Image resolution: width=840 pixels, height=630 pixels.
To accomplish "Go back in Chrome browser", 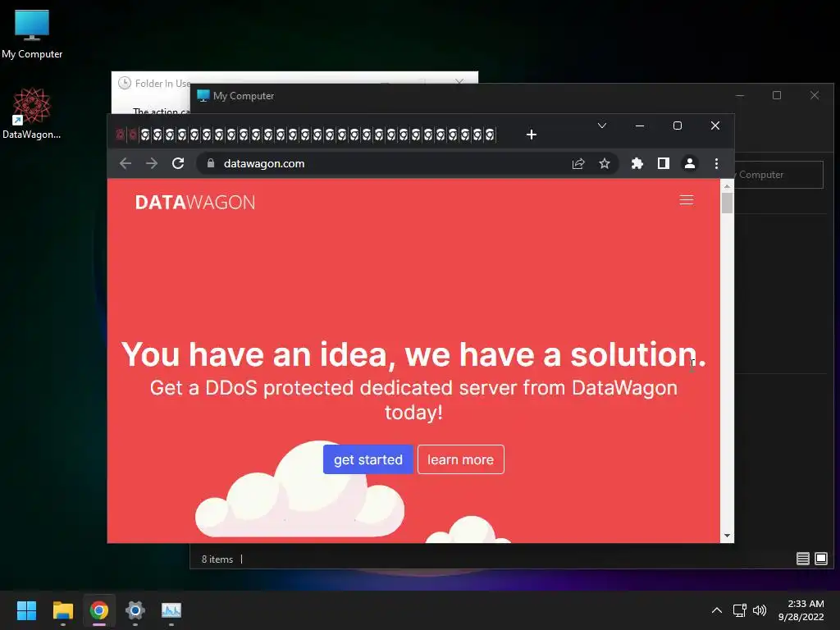I will point(126,163).
